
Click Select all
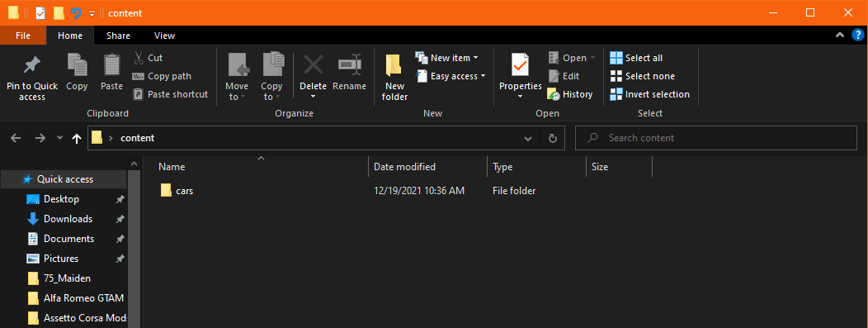(x=636, y=58)
